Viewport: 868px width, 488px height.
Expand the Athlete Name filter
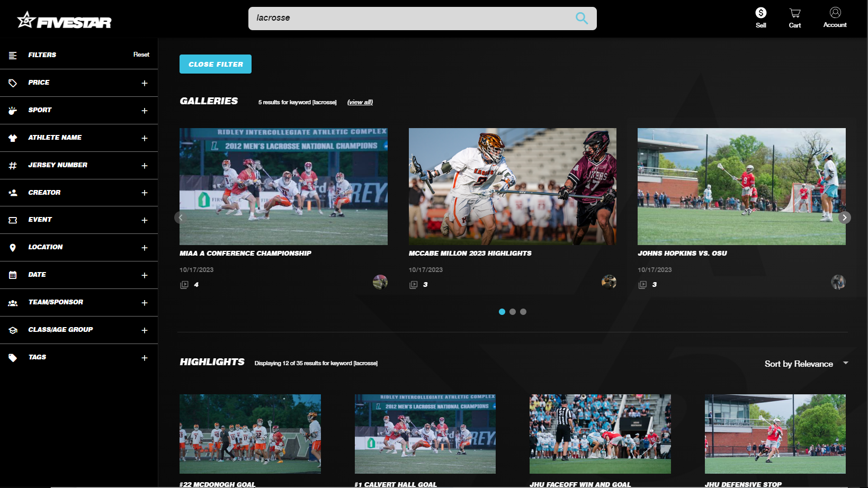(145, 138)
